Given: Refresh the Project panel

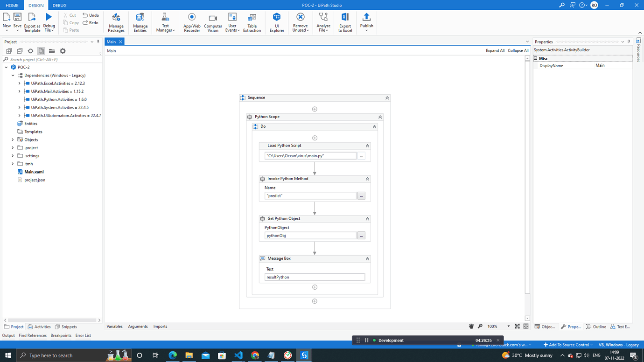Looking at the screenshot, I should (x=30, y=51).
